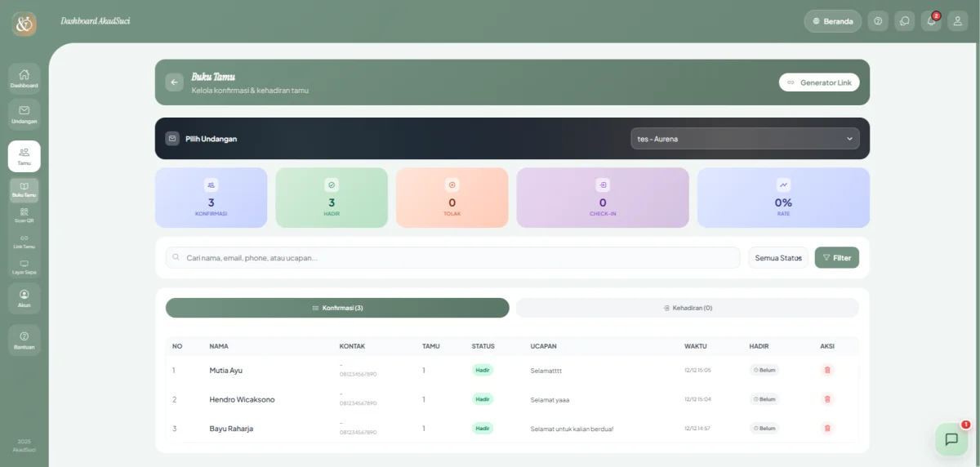The width and height of the screenshot is (980, 467).
Task: Expand the tes - Aurena invitation dropdown
Action: coord(745,139)
